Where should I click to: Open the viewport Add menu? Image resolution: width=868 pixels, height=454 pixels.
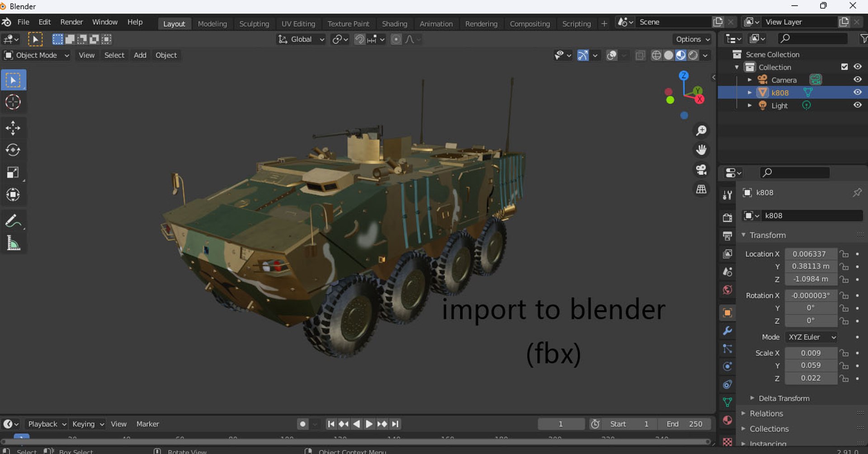(x=140, y=55)
